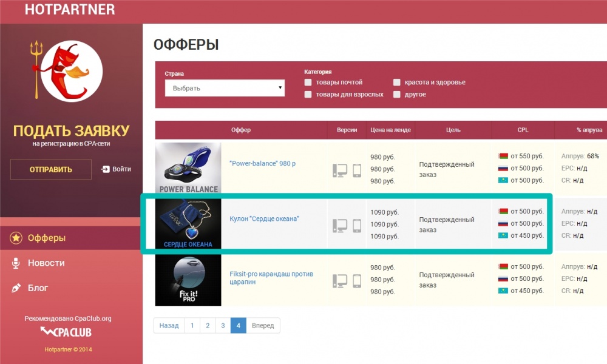The image size is (607, 364).
Task: Click the microphone icon next to Новости
Action: (16, 263)
